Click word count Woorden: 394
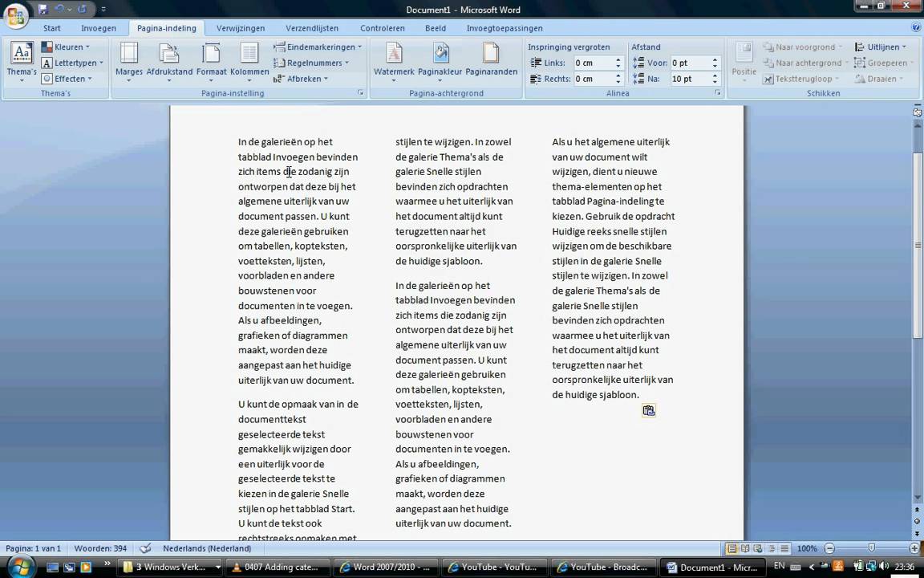Screen dimensions: 924x578 click(100, 548)
